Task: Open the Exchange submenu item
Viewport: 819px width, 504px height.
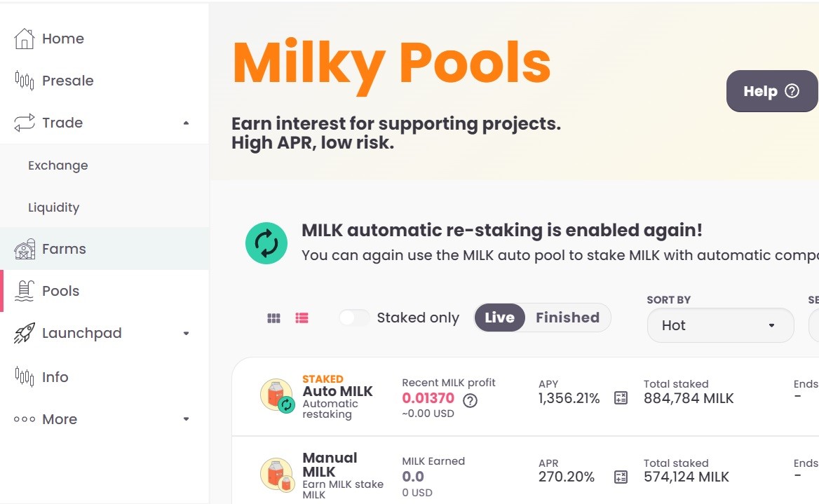Action: tap(58, 165)
